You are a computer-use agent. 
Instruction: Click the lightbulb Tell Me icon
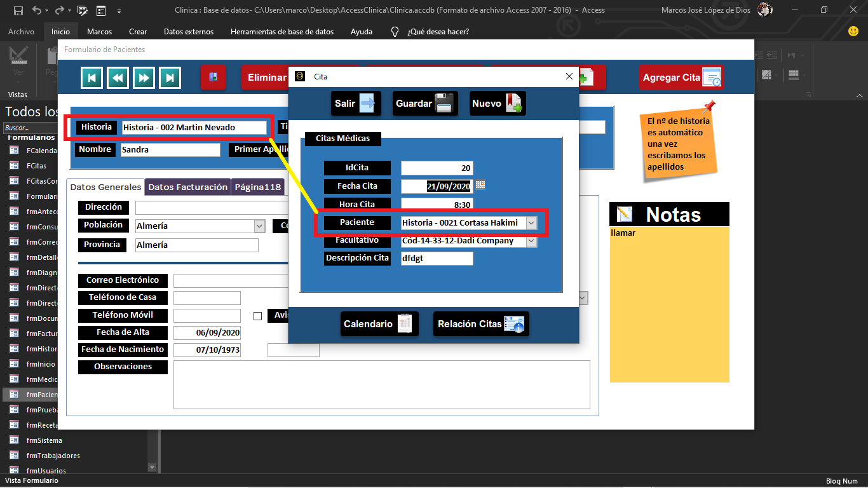click(395, 31)
